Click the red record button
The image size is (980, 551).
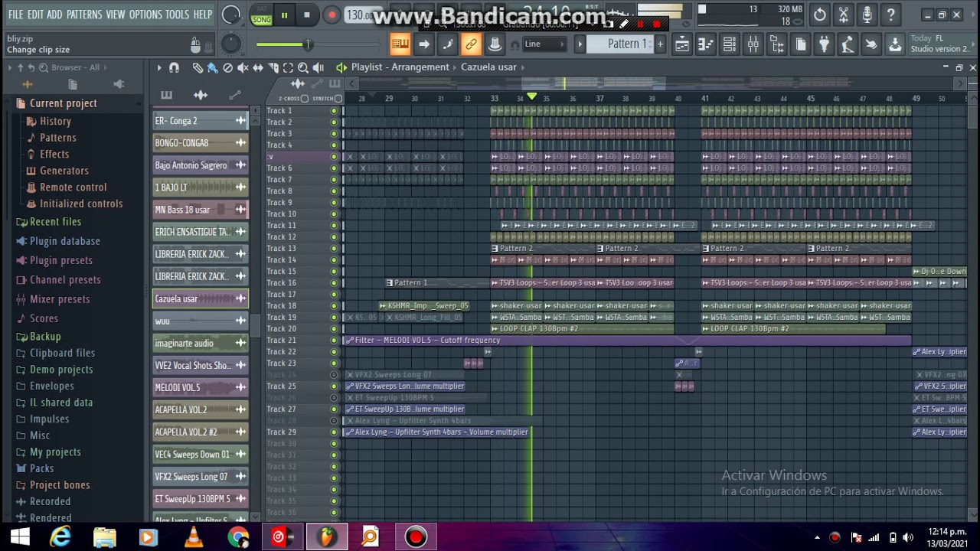(332, 15)
